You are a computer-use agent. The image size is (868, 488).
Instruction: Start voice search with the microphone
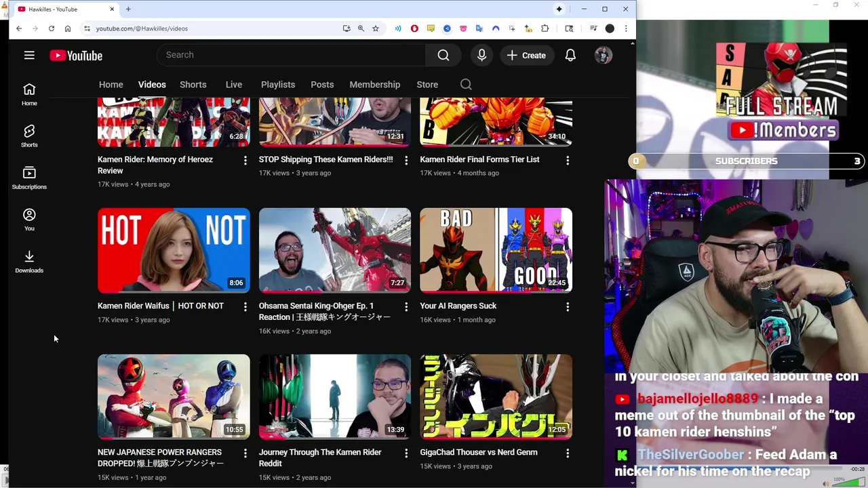[x=481, y=55]
